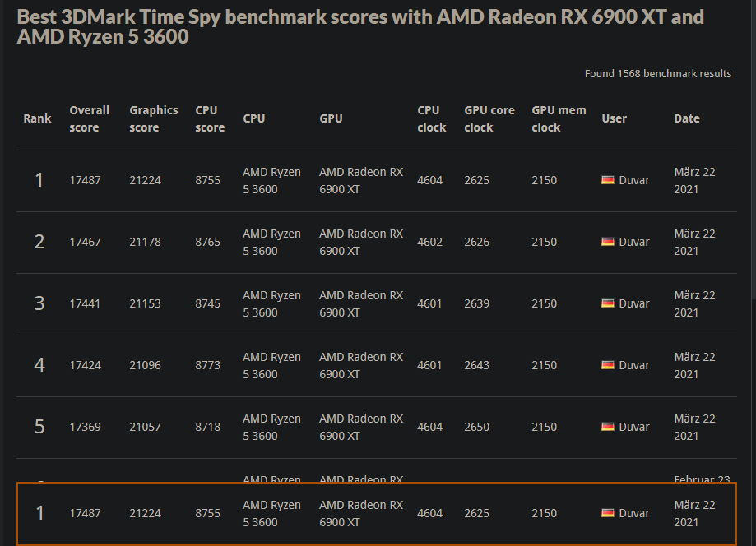Click AMD Radeon RX 6900 XT in rank 3 row
Image resolution: width=756 pixels, height=546 pixels.
click(x=361, y=303)
